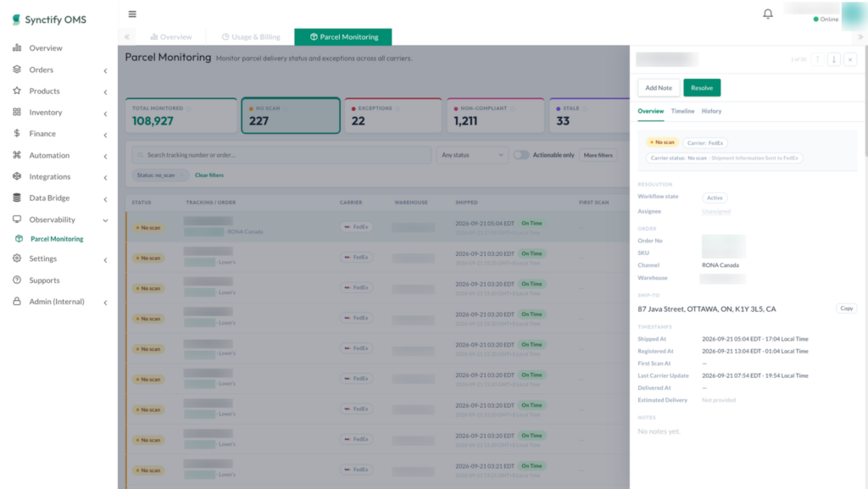Viewport: 868px width, 489px height.
Task: Switch to the Usage & Billing tab
Action: coord(251,37)
